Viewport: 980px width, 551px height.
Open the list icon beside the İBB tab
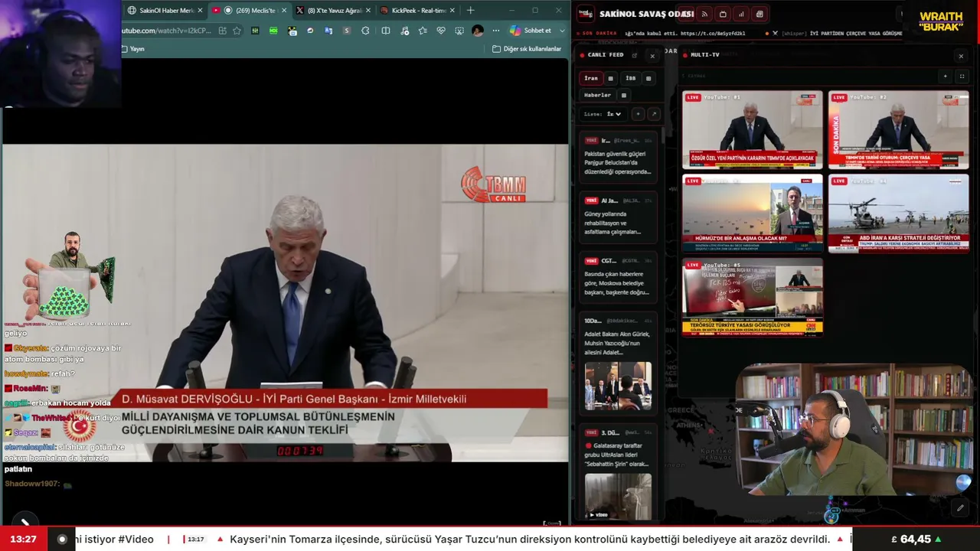[x=648, y=78]
